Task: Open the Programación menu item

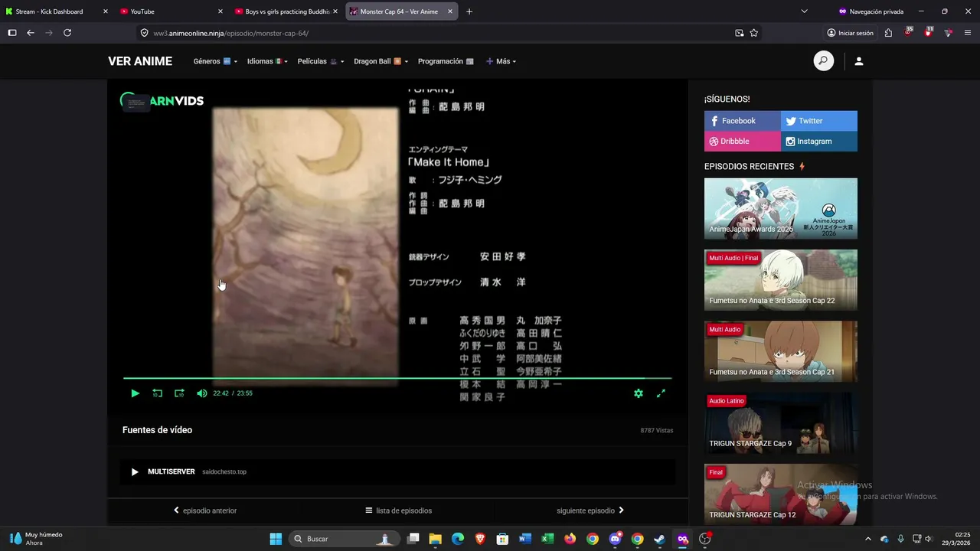Action: click(x=446, y=61)
